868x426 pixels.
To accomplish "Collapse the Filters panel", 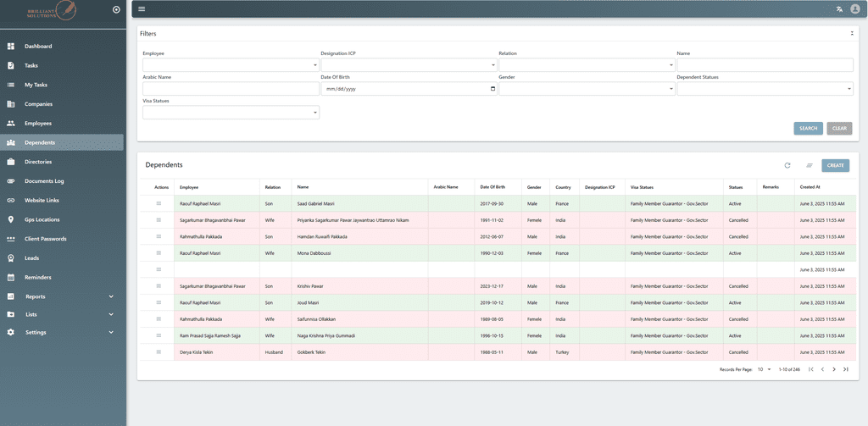I will point(852,33).
